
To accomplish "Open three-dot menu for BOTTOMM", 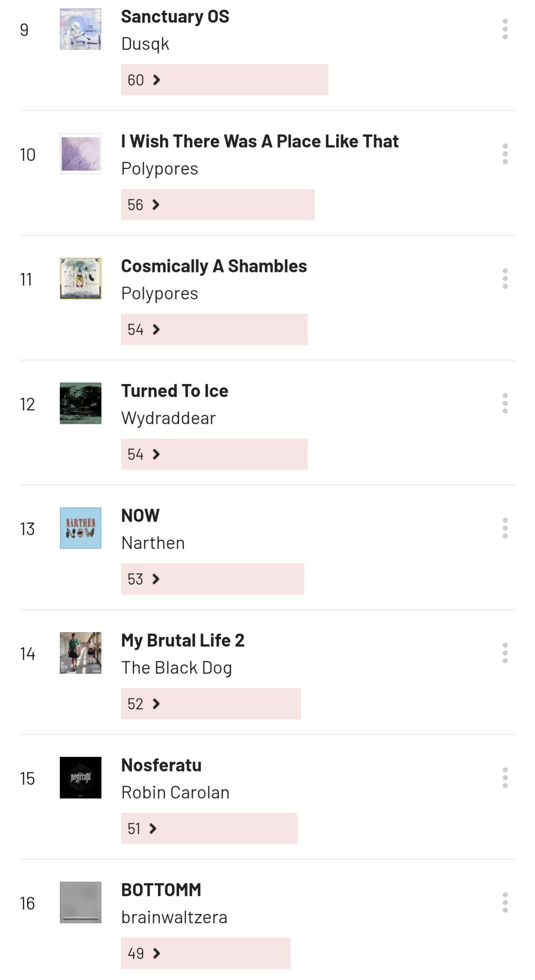I will coord(505,902).
